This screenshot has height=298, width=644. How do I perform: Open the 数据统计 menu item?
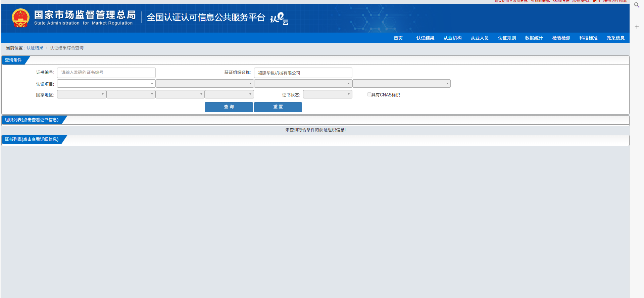point(534,38)
